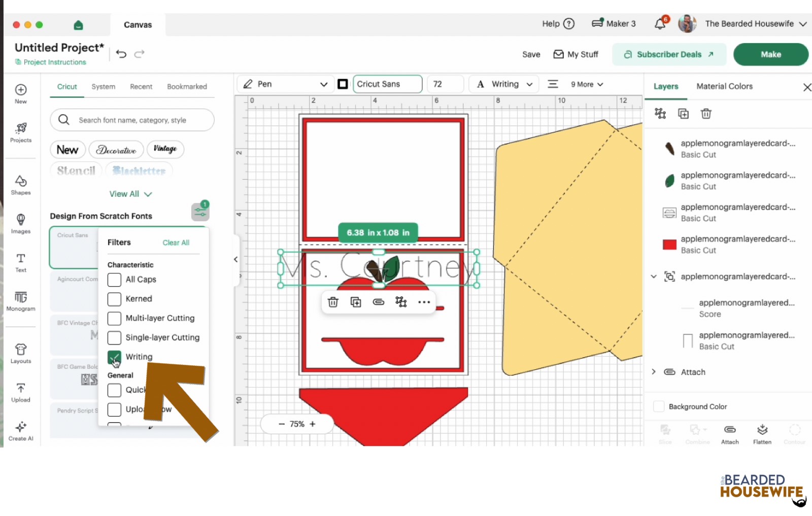The height and width of the screenshot is (516, 812).
Task: Open My Stuff
Action: coord(576,54)
